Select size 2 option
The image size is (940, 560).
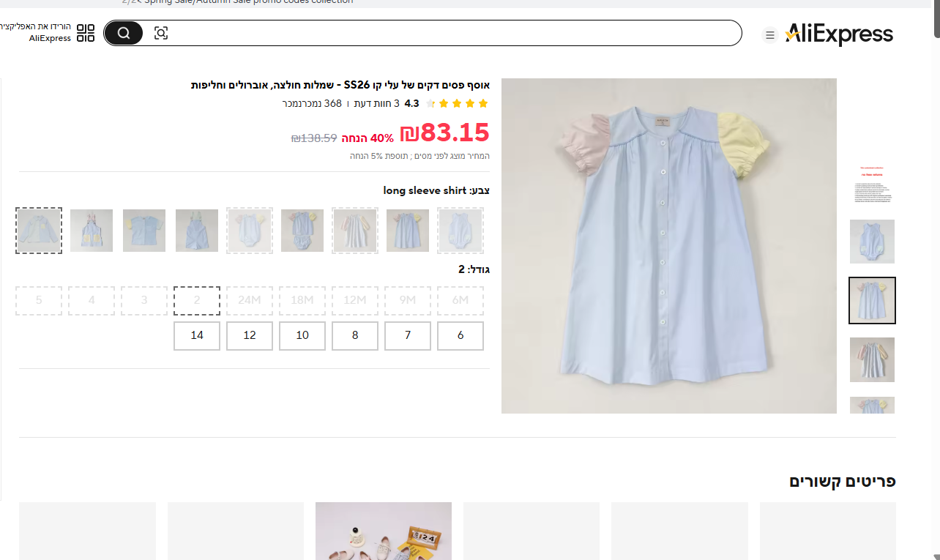tap(197, 301)
